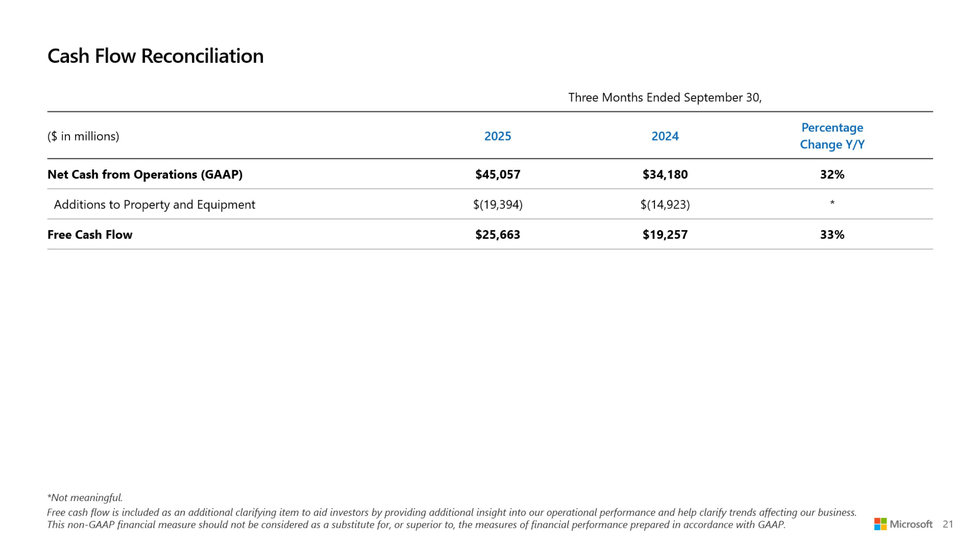Click the $19,257 free cash flow value
This screenshot has height=551, width=980.
tap(665, 235)
